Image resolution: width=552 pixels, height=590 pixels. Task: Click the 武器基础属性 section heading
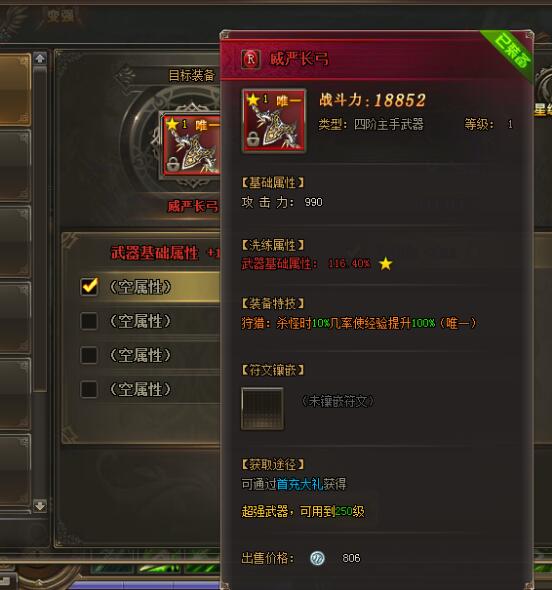(155, 253)
